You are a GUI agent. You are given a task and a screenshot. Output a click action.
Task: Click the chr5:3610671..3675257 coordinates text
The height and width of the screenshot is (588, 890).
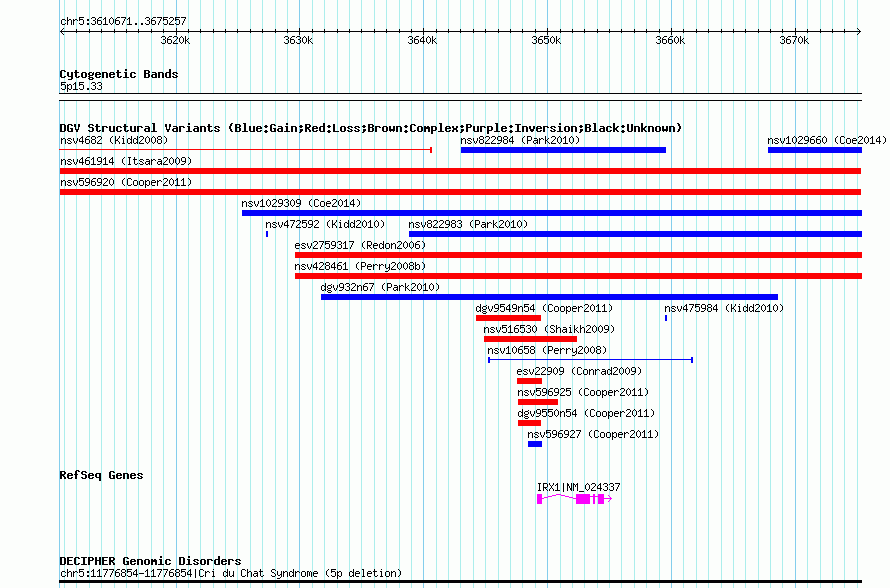[123, 21]
